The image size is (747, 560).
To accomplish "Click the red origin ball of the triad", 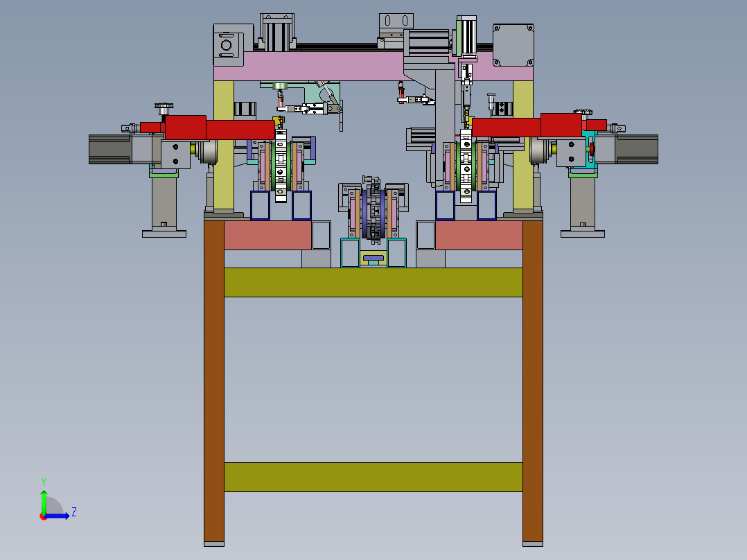I will (x=43, y=516).
